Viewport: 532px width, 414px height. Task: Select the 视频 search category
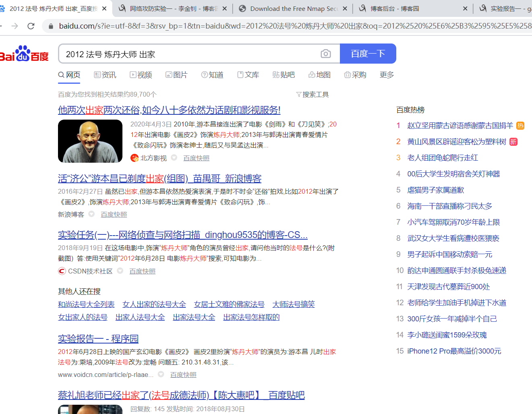click(141, 75)
